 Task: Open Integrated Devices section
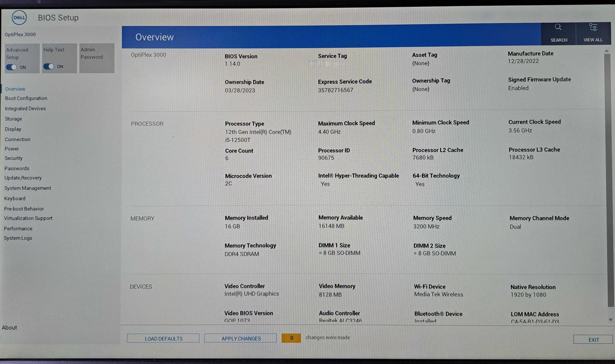pos(25,109)
